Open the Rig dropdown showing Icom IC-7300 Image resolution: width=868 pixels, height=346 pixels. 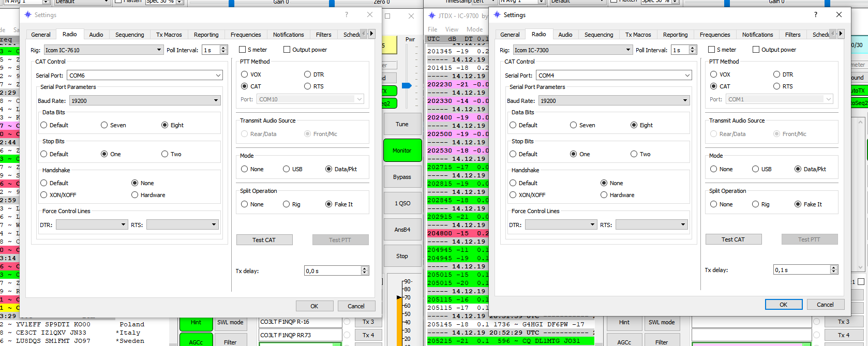pyautogui.click(x=573, y=50)
